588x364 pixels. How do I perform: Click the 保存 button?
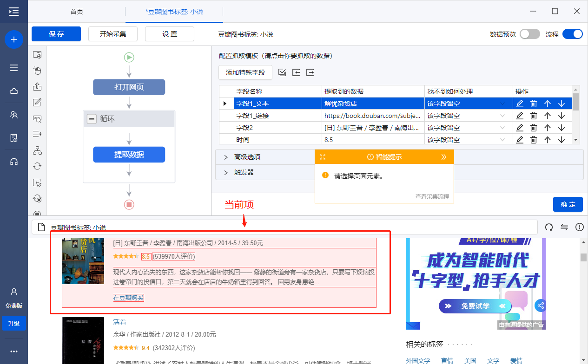point(56,34)
